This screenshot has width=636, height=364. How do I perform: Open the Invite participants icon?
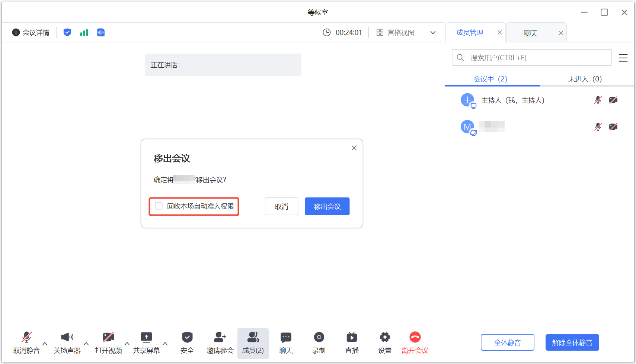[220, 338]
